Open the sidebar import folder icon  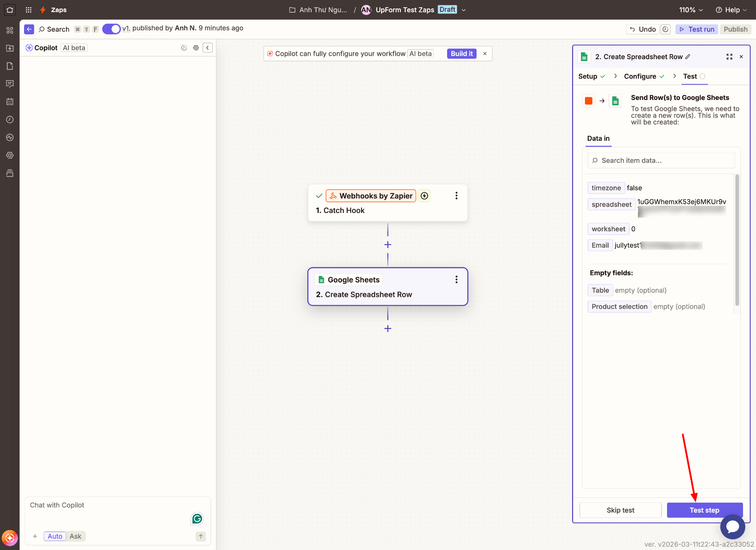pos(10,48)
